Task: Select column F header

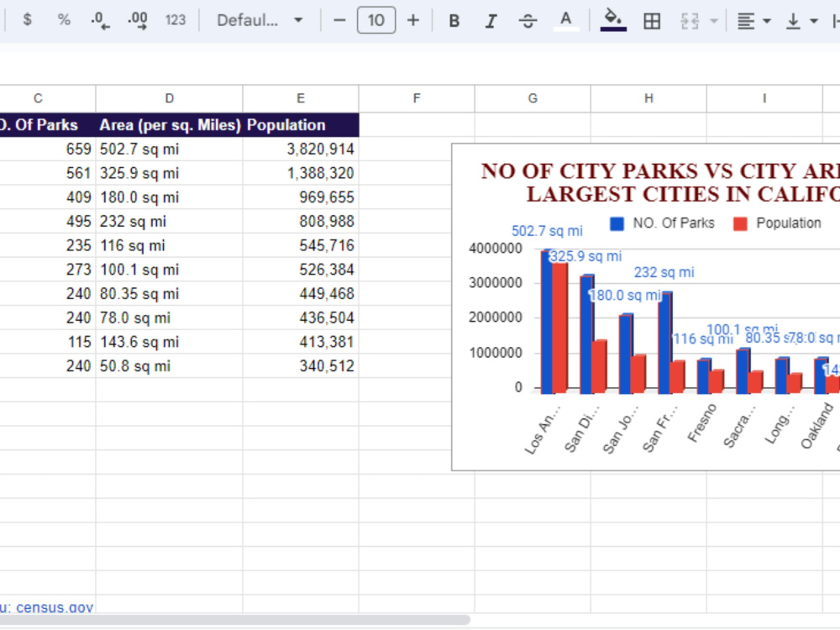Action: click(x=417, y=98)
